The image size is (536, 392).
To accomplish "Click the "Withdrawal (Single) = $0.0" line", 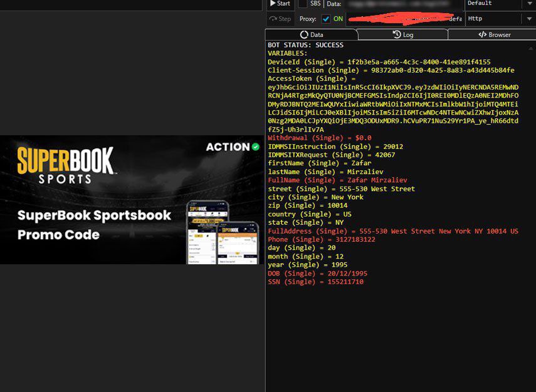I will (x=320, y=138).
